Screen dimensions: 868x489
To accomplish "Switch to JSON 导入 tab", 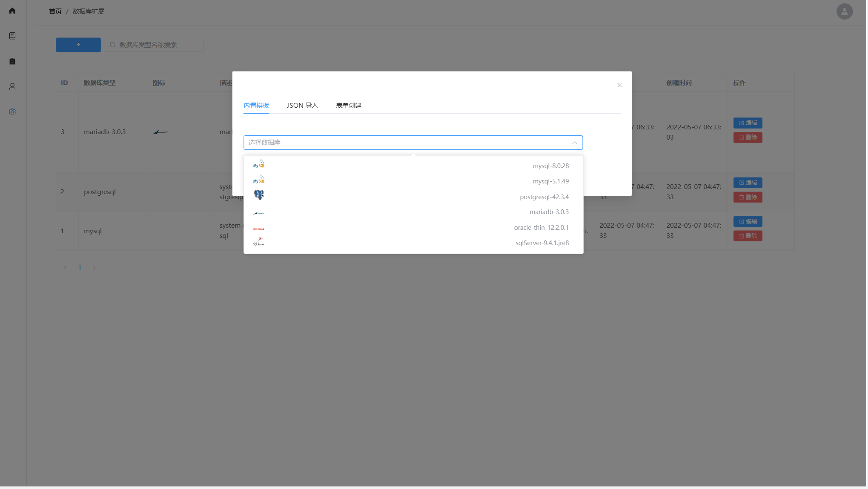I will (x=302, y=106).
